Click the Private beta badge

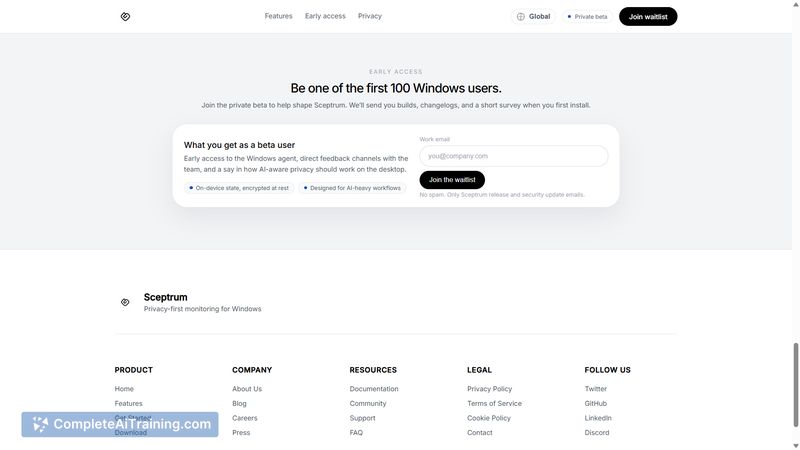pyautogui.click(x=587, y=16)
